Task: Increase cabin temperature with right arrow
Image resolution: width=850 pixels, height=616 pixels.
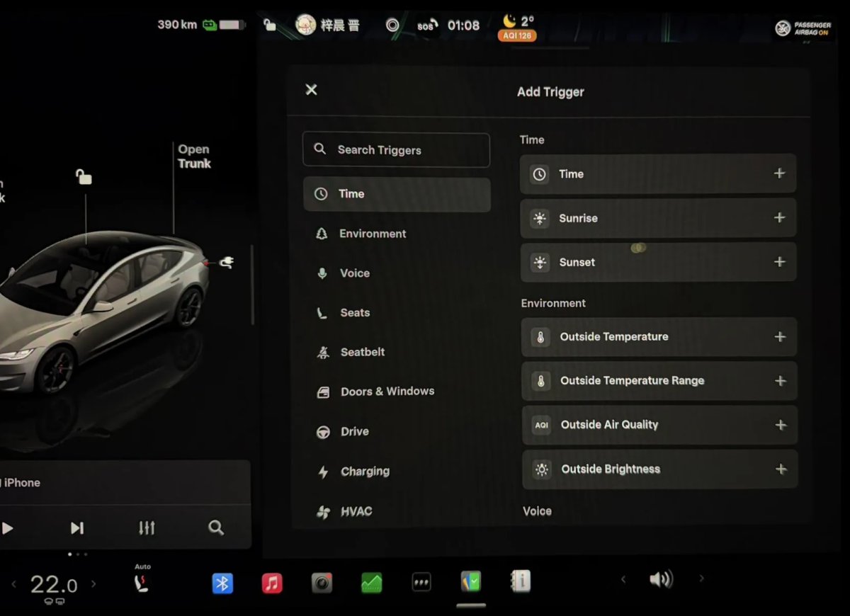Action: tap(93, 584)
